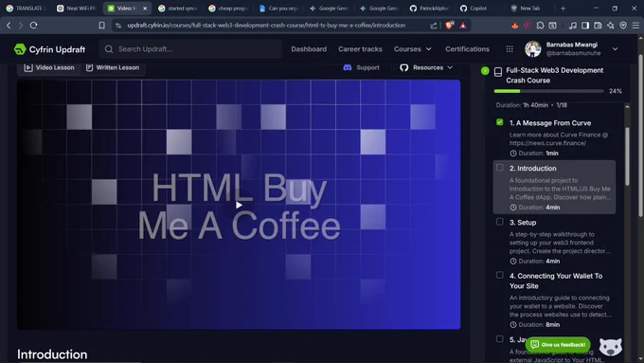Reload the page with the refresh icon
This screenshot has height=363, width=644.
[34, 26]
